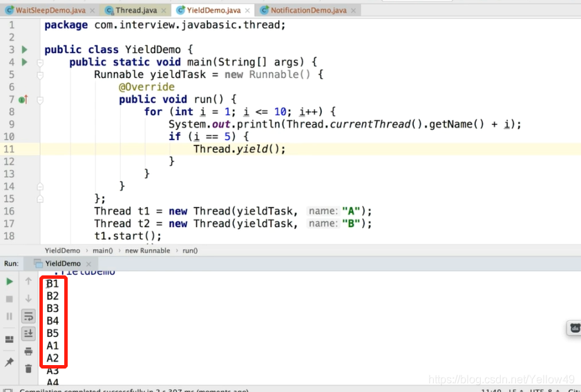Click the @Override annotation
This screenshot has height=392, width=581.
pyautogui.click(x=146, y=87)
